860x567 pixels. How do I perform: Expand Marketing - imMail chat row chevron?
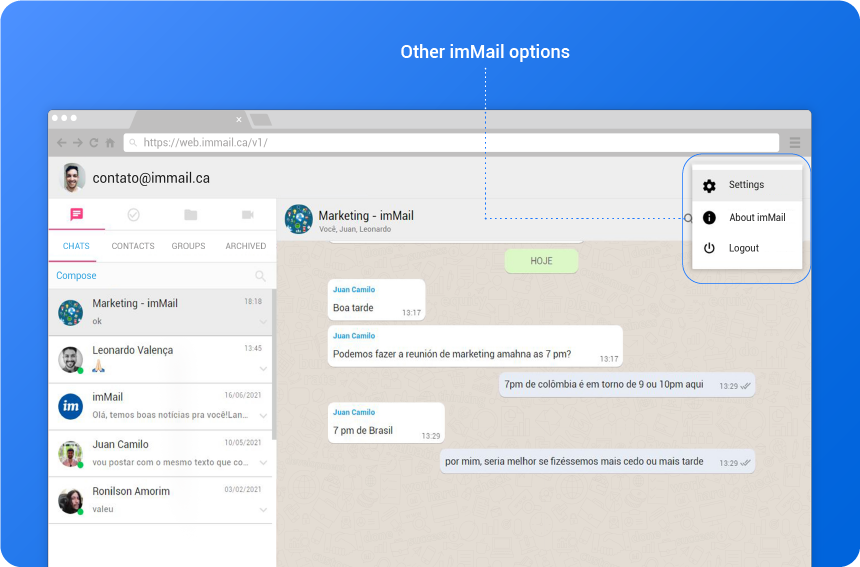[x=263, y=322]
